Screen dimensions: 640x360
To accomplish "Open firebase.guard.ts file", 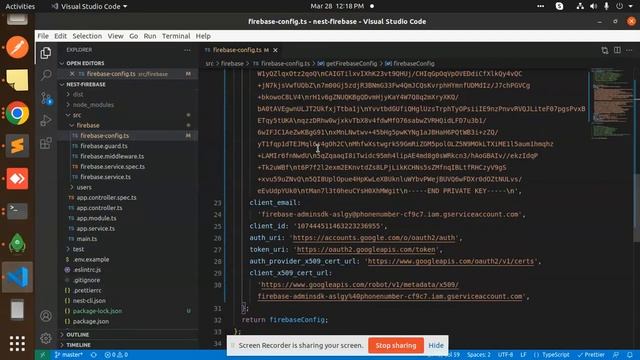I will click(104, 146).
